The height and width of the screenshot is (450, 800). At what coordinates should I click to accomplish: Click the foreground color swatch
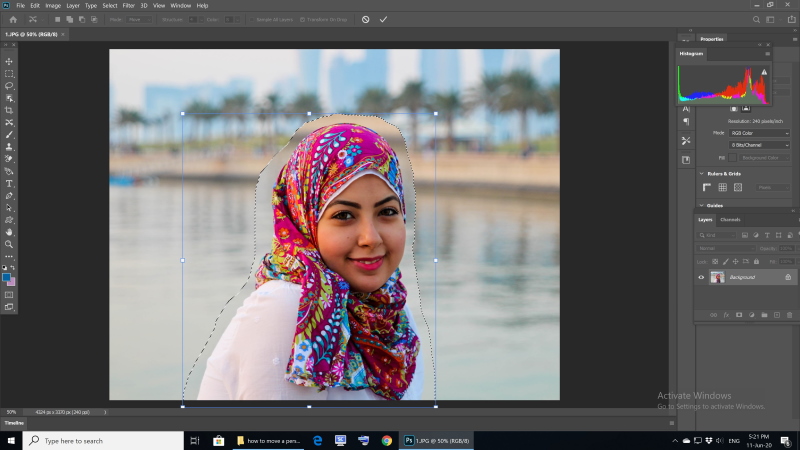coord(6,278)
